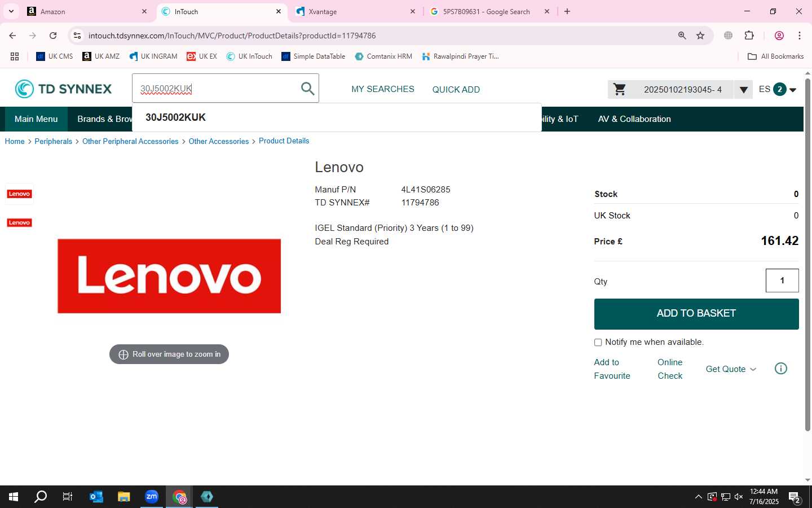
Task: Open a new browser tab
Action: (x=567, y=11)
